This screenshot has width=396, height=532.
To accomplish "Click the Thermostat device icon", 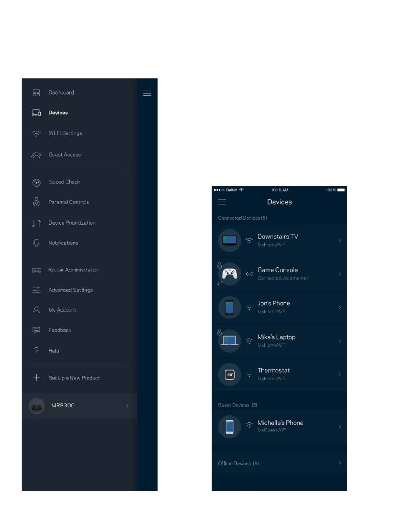I will (x=229, y=374).
